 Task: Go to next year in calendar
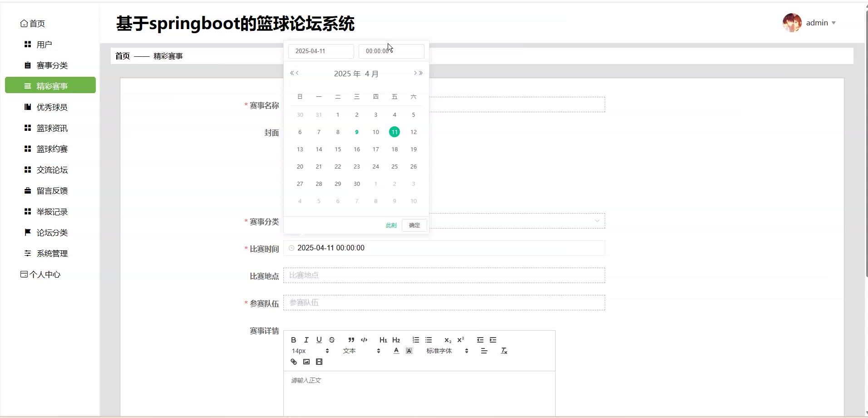pos(421,73)
